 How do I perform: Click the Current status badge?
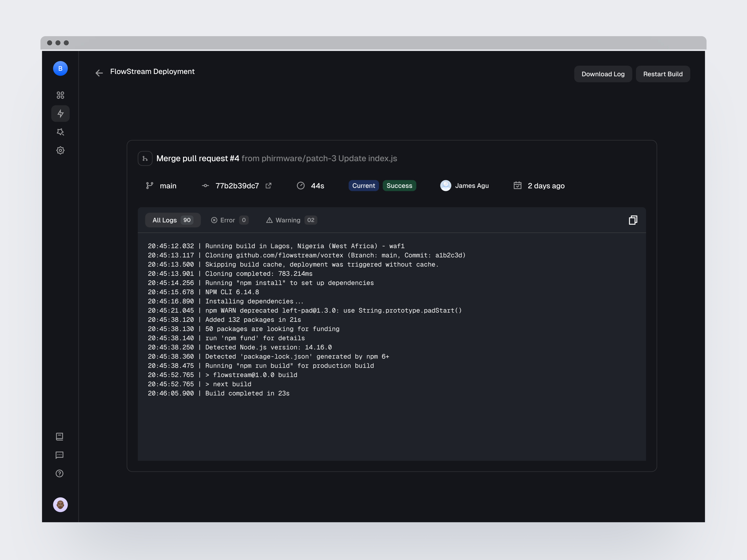coord(364,186)
